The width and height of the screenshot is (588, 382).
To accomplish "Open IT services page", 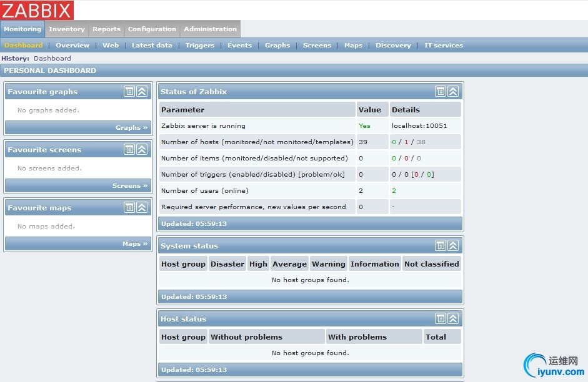I will tap(444, 46).
